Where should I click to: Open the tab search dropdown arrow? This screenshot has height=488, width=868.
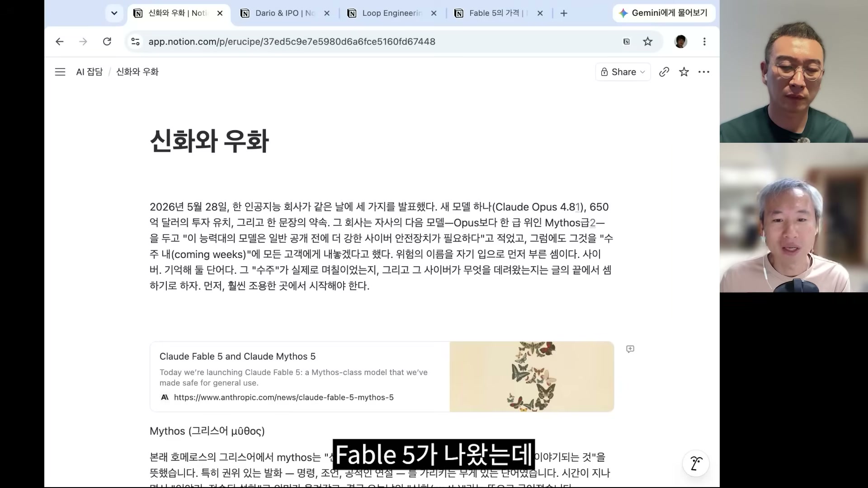(114, 13)
